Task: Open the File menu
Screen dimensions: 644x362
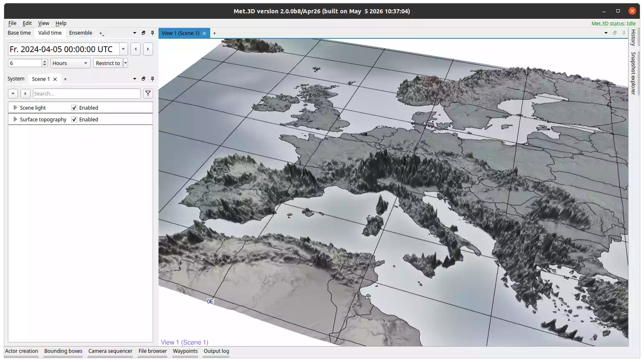Action: point(13,23)
